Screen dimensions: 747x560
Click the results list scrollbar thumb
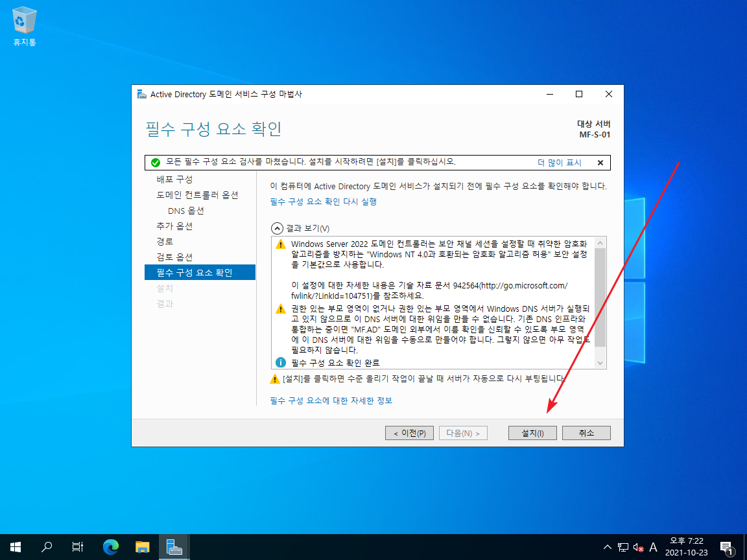(x=600, y=297)
